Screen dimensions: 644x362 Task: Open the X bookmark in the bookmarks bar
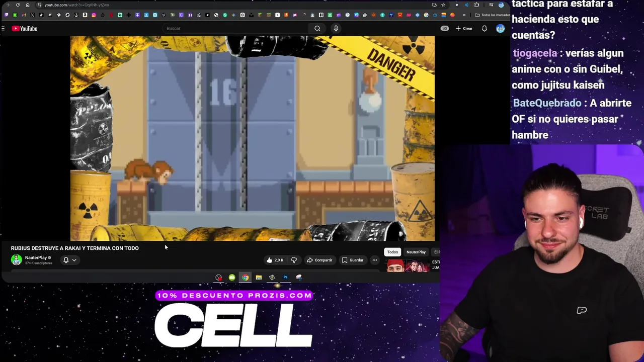tap(33, 15)
